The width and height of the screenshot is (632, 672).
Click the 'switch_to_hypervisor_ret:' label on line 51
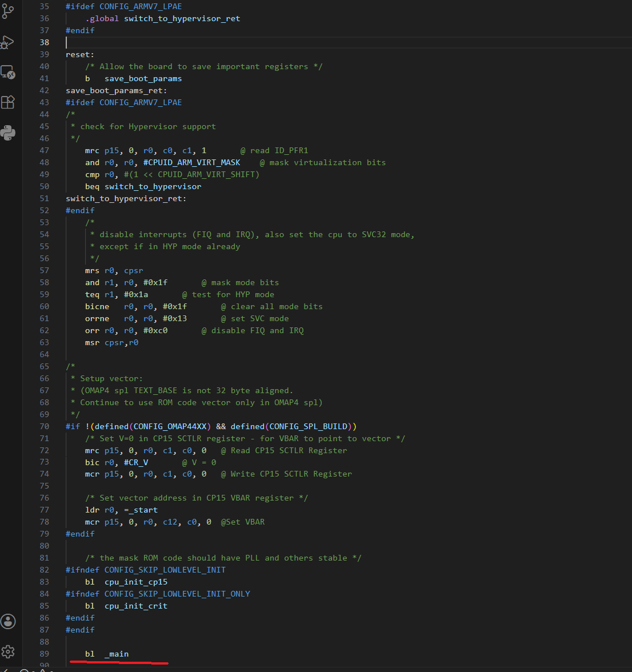tap(126, 198)
